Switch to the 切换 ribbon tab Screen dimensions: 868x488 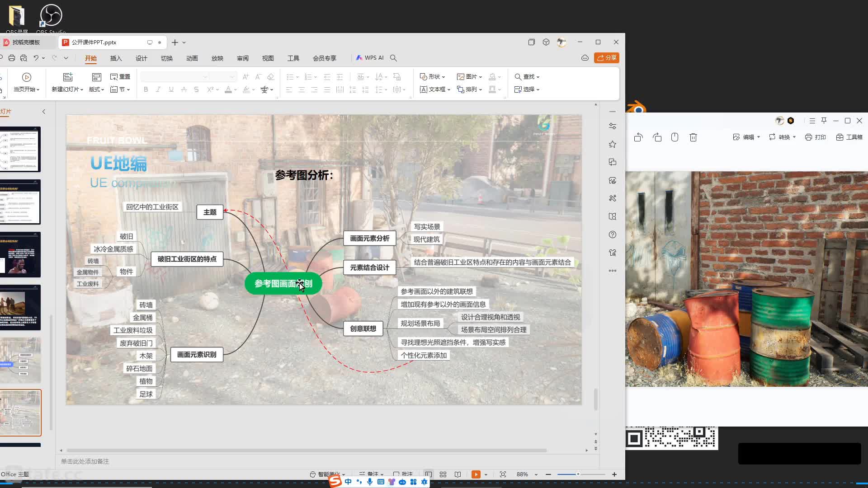point(166,58)
